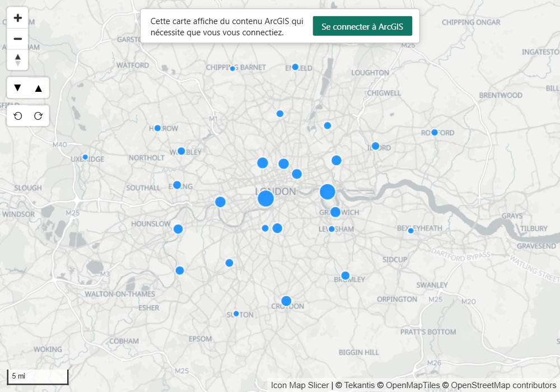
Task: Rotate map clockwise
Action: [38, 116]
